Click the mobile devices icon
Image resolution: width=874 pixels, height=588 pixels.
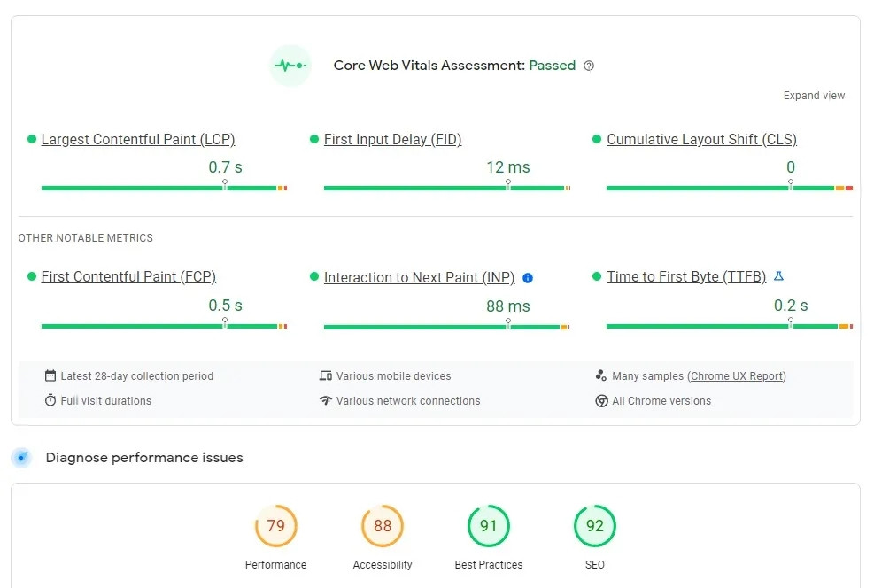[x=326, y=376]
